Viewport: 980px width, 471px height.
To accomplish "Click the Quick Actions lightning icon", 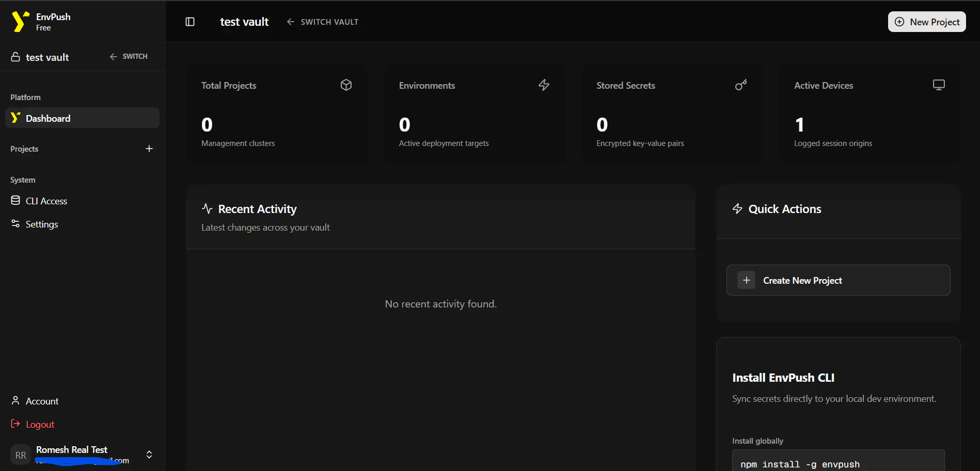I will point(738,208).
